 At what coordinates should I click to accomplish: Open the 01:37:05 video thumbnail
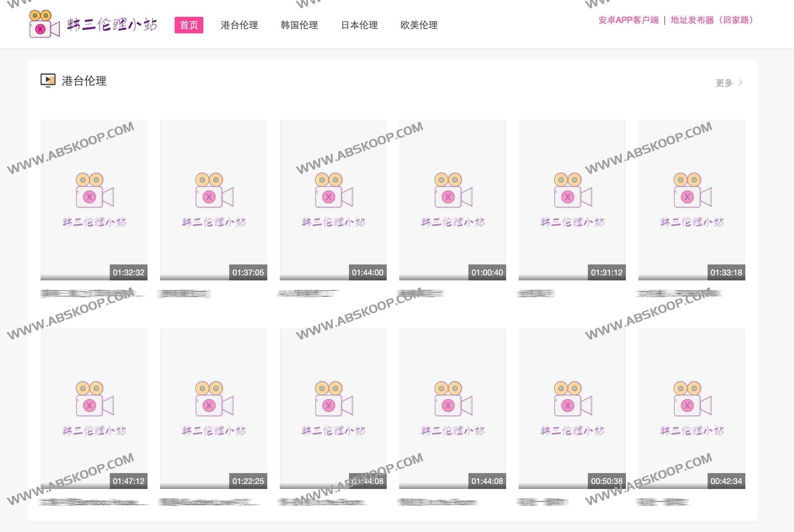coord(213,200)
